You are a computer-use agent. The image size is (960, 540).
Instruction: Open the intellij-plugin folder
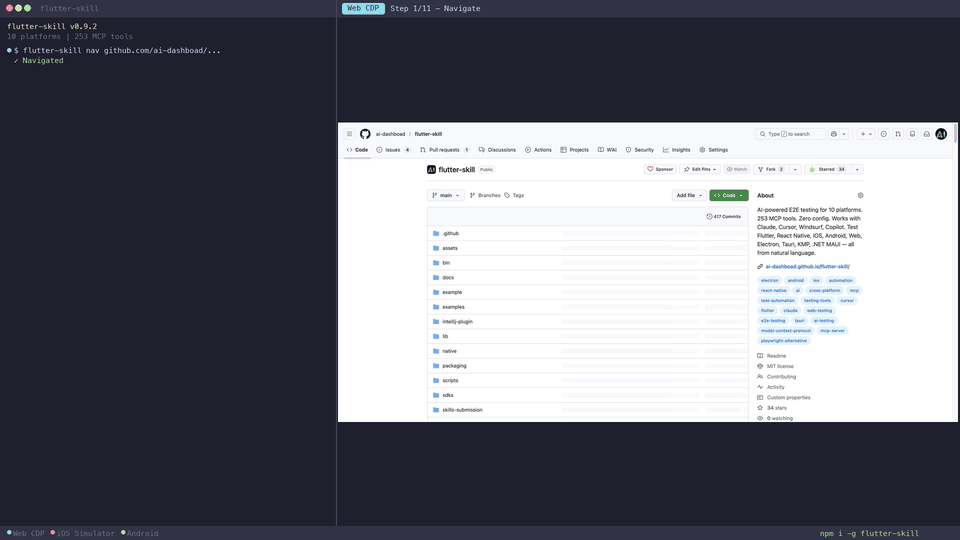(x=457, y=321)
